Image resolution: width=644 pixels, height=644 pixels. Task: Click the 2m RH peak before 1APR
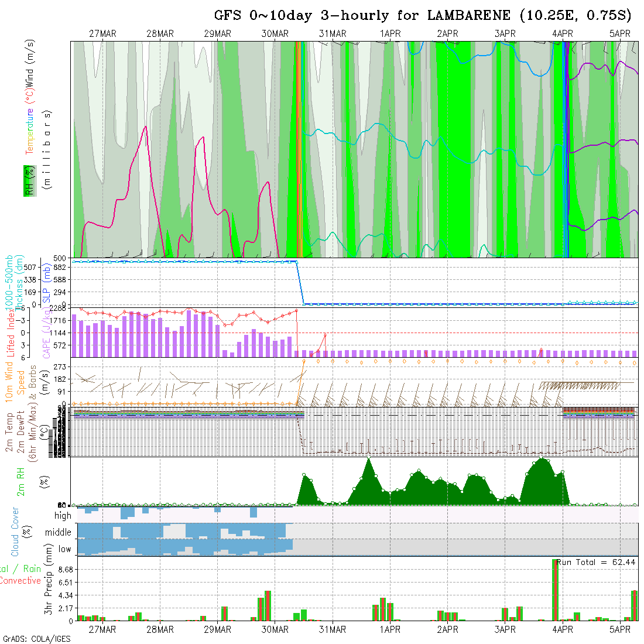368,460
